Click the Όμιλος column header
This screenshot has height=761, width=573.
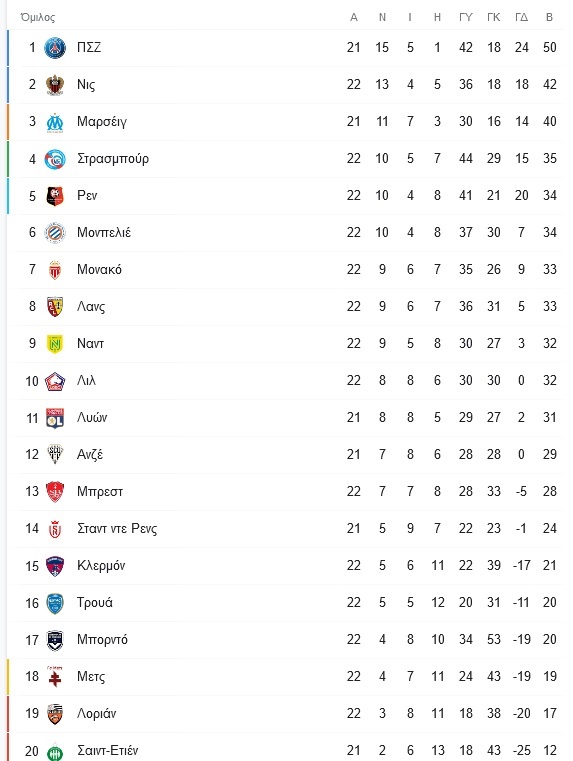[38, 17]
